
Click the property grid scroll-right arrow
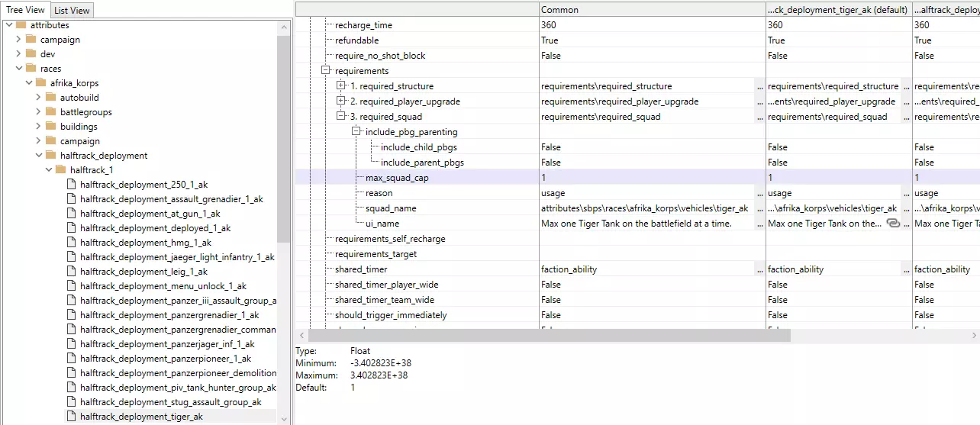[974, 336]
